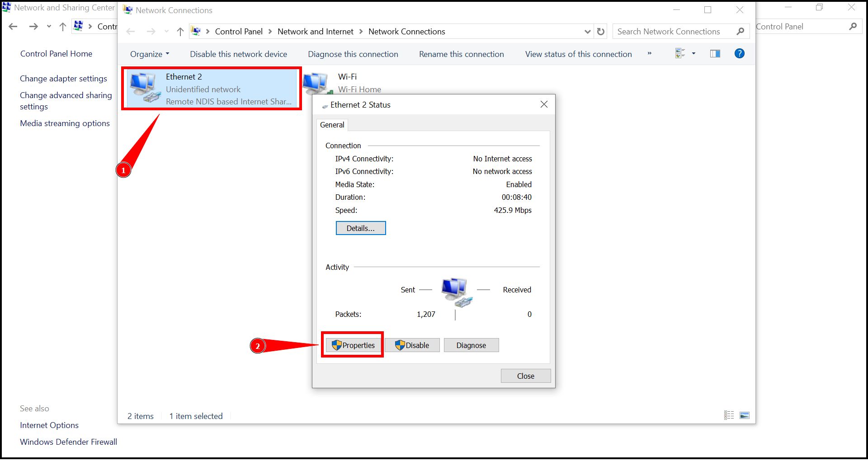
Task: Click Up arrow in Network and Sharing Center
Action: (63, 27)
